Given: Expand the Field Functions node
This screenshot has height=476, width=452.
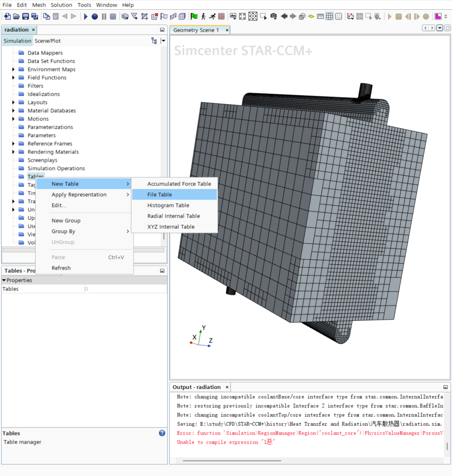Looking at the screenshot, I should [13, 77].
